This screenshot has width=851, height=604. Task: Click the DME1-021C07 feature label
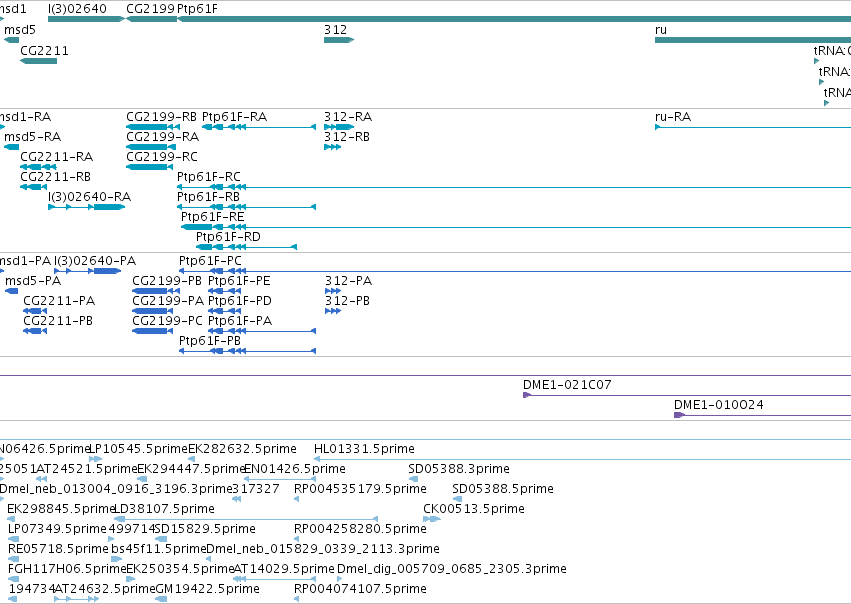[x=567, y=385]
